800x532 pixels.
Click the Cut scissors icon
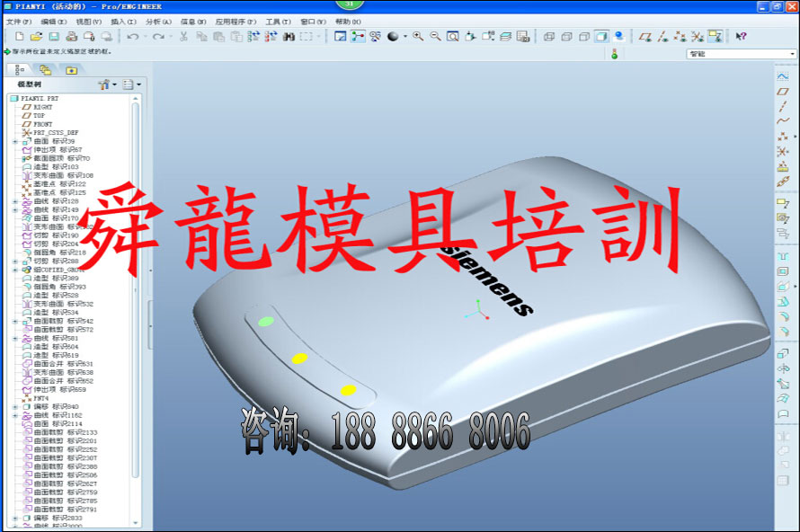[x=183, y=36]
